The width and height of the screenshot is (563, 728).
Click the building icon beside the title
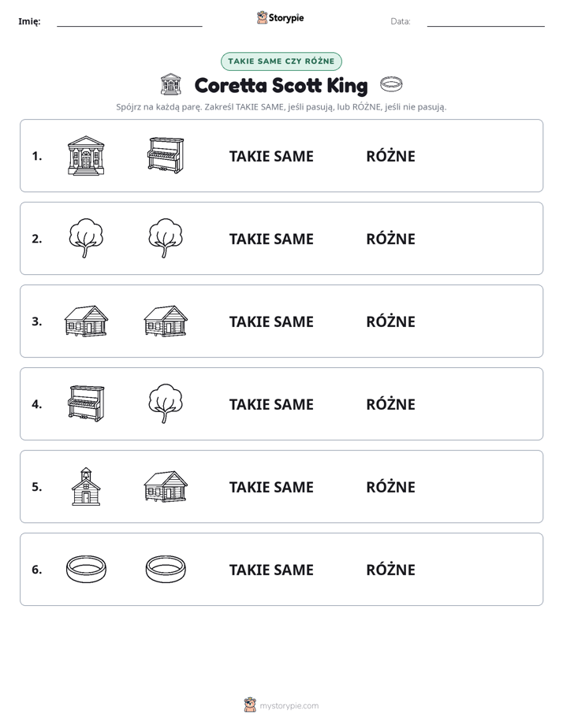coord(170,84)
